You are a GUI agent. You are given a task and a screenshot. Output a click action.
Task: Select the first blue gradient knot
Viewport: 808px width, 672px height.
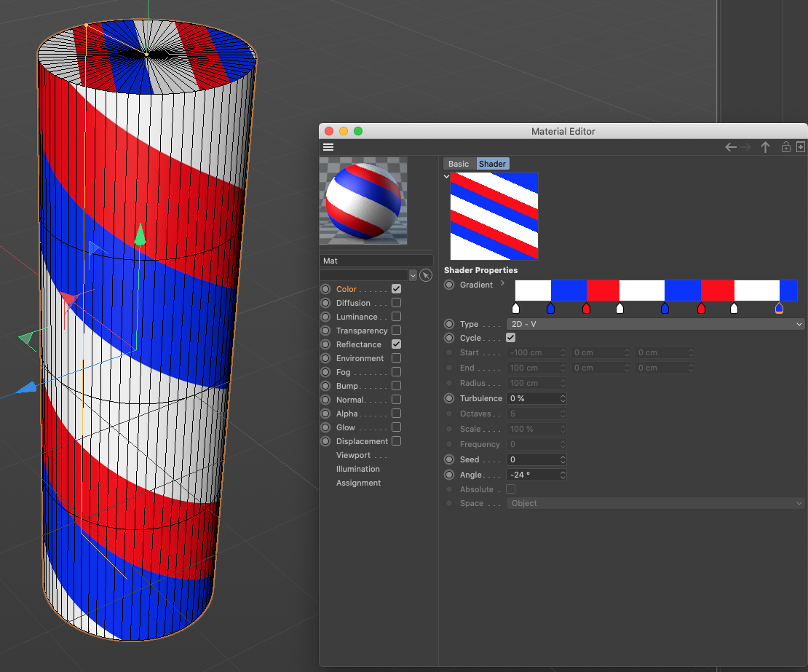550,308
